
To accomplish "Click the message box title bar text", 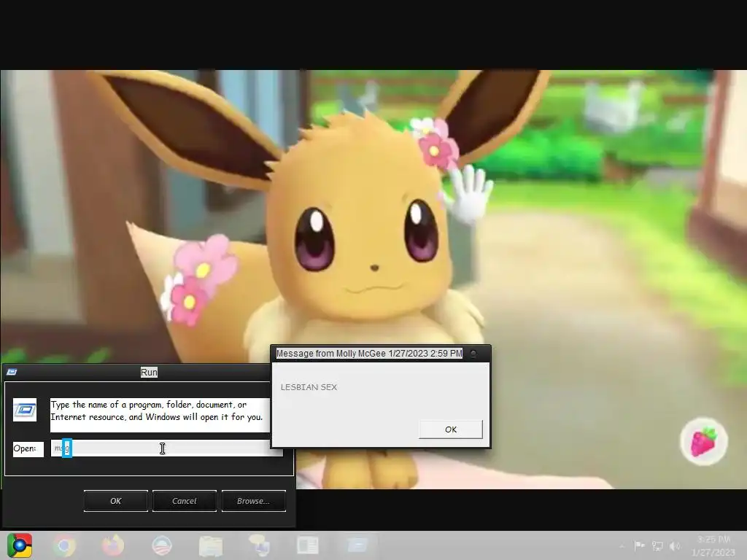I will [369, 354].
